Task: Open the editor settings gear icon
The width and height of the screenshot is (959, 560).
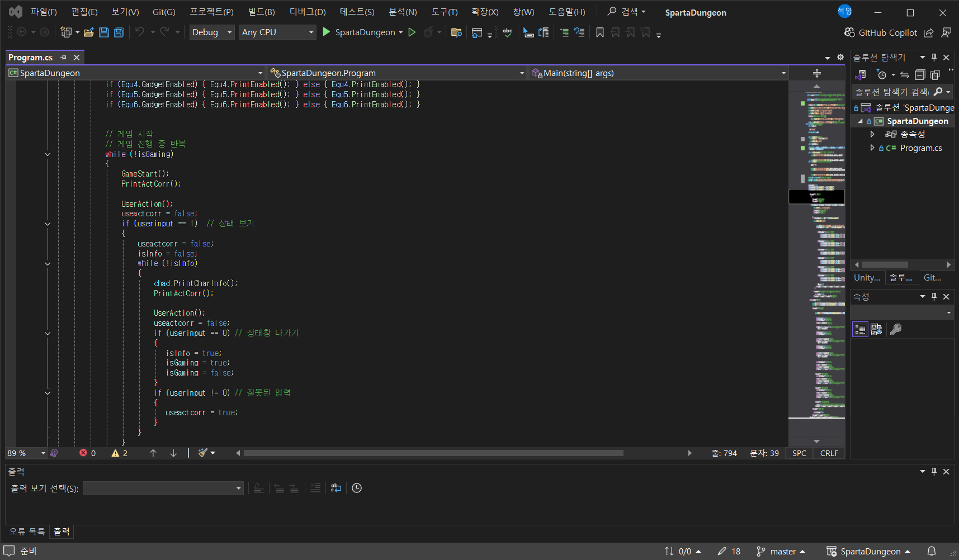Action: (840, 57)
